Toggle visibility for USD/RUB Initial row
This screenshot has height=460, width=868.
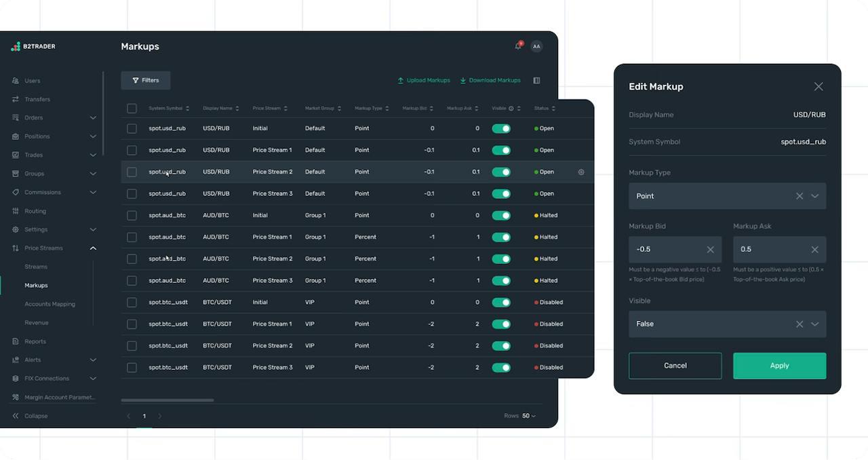[x=501, y=128]
